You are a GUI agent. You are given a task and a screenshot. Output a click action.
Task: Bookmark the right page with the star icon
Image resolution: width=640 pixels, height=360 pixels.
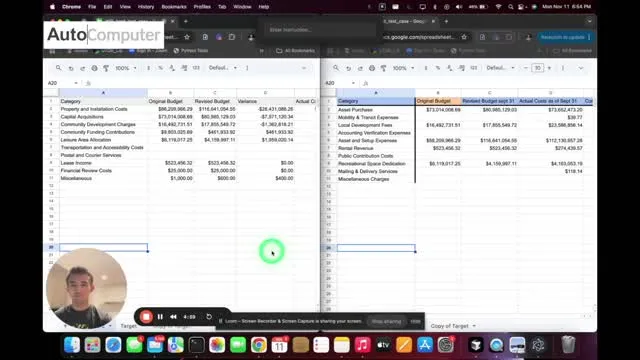point(464,37)
